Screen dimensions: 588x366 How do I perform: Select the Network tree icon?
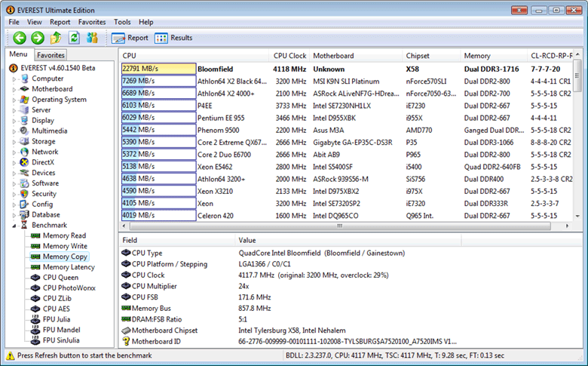[24, 152]
